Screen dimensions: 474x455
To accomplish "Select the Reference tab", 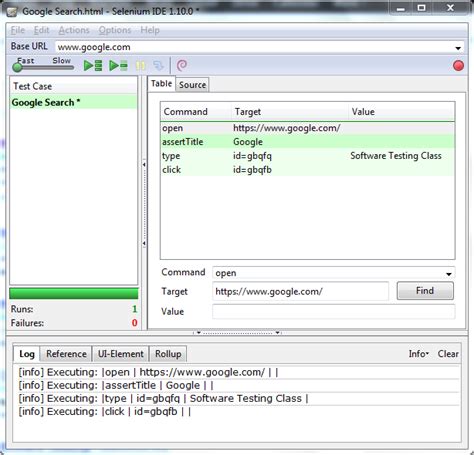I will pos(66,354).
